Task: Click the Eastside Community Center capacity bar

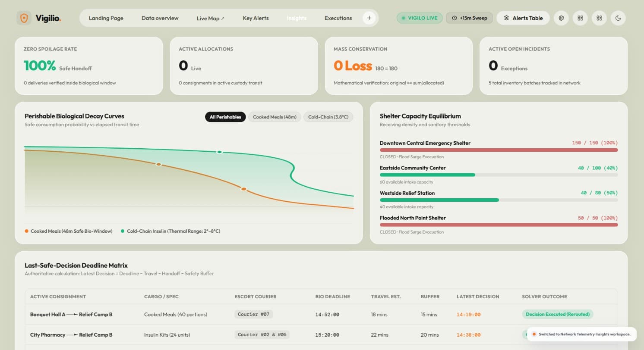Action: (x=499, y=175)
